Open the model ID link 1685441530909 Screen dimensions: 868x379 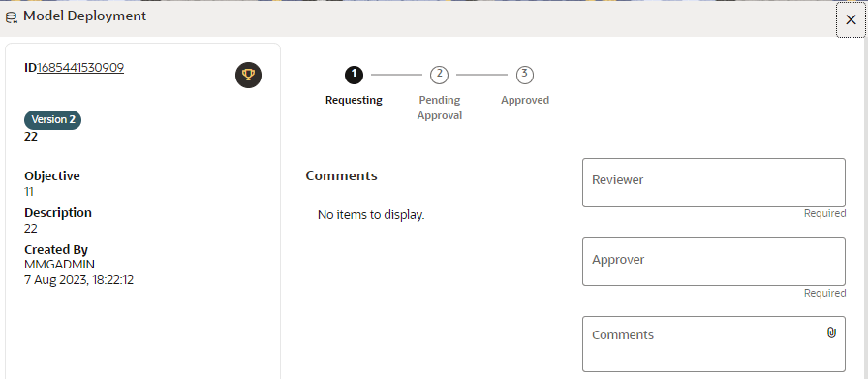click(80, 68)
